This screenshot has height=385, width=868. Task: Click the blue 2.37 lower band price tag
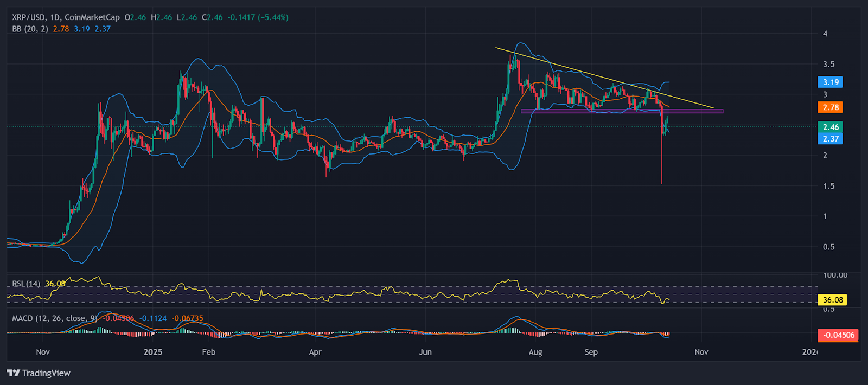(x=830, y=139)
